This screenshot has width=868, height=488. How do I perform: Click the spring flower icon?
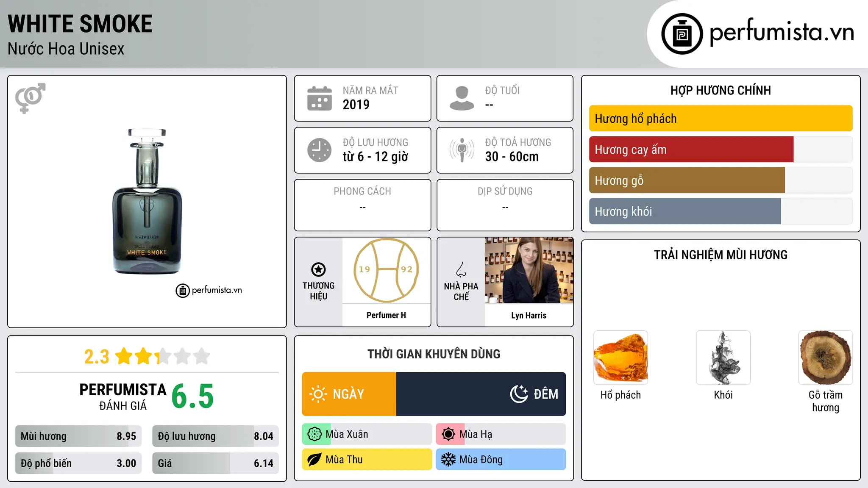click(314, 434)
